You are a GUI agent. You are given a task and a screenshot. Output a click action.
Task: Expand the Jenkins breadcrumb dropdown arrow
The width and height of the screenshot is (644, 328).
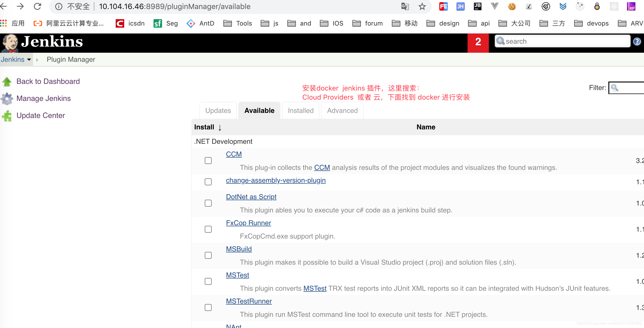pos(29,60)
